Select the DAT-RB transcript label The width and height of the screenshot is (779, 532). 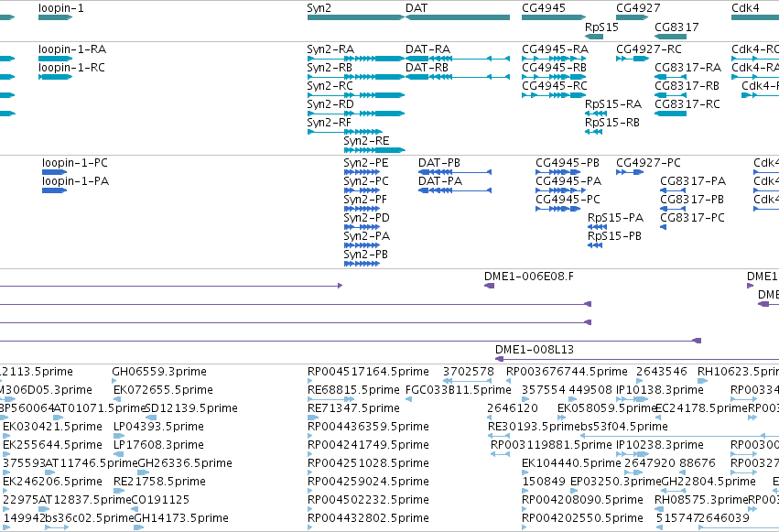click(x=427, y=68)
